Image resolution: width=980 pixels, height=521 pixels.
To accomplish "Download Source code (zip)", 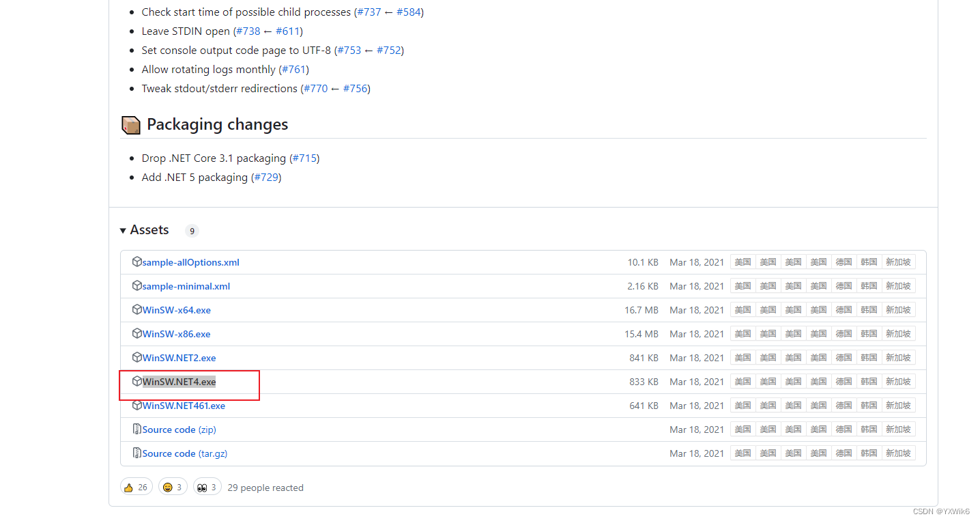I will click(x=179, y=430).
